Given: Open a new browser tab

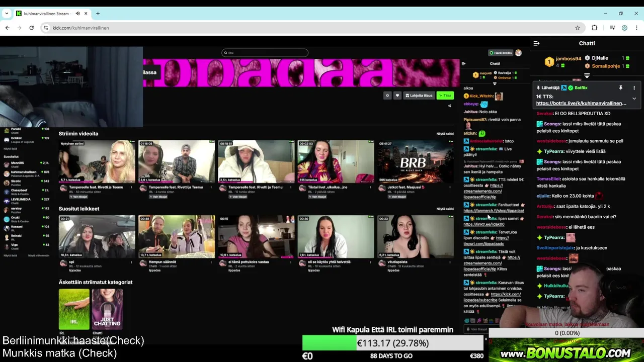Looking at the screenshot, I should [x=98, y=14].
